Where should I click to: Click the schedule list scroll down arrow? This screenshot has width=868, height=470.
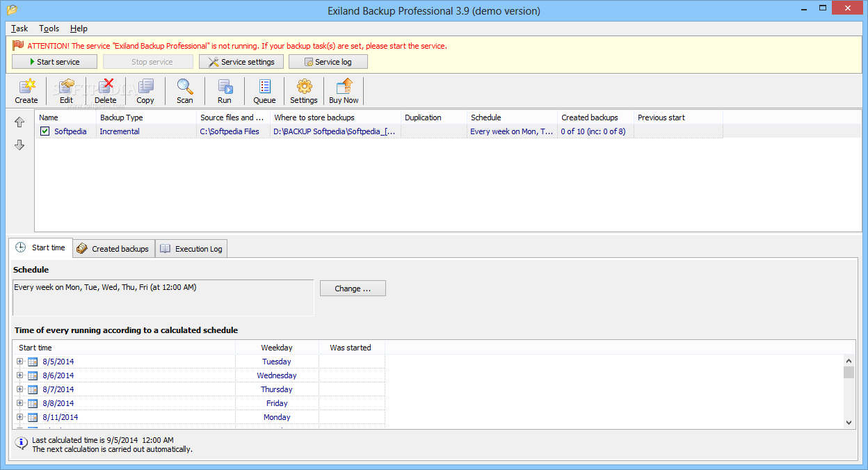click(x=849, y=422)
